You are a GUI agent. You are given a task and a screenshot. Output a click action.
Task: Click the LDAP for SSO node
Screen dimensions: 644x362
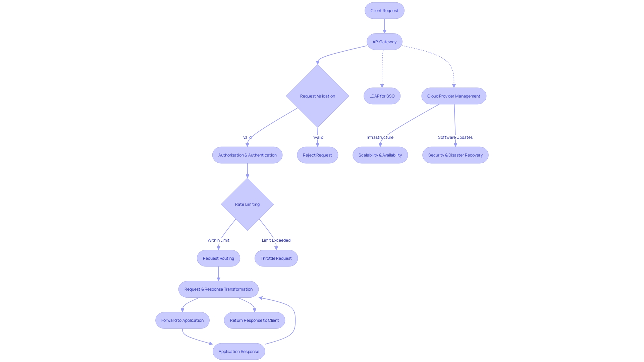click(x=382, y=96)
